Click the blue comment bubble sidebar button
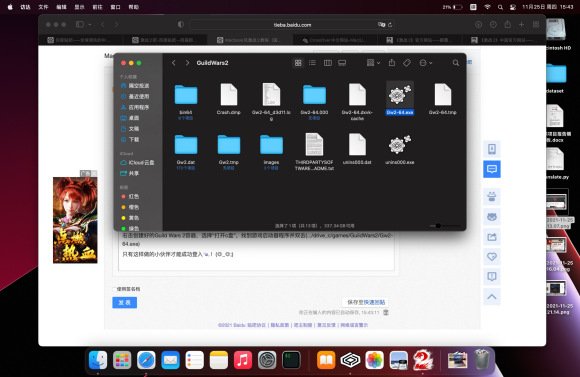This screenshot has height=377, width=580. (x=492, y=169)
